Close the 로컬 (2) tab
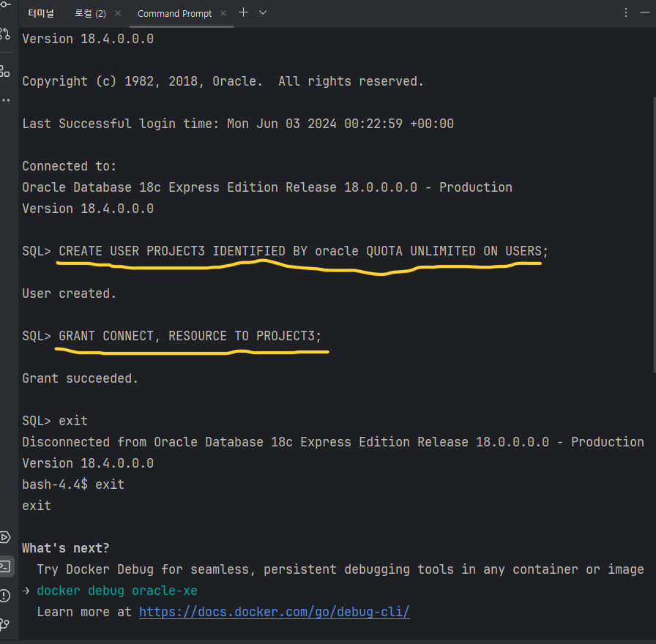 coord(118,13)
